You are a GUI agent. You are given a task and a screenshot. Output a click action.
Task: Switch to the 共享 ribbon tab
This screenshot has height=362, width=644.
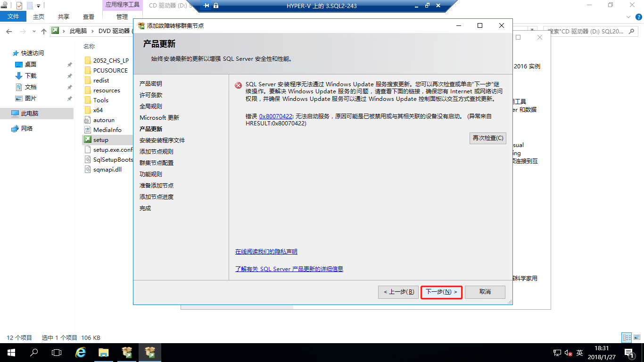tap(64, 16)
